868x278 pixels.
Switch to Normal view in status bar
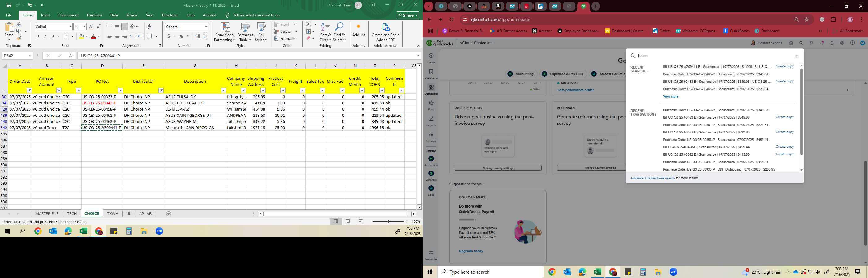point(336,221)
